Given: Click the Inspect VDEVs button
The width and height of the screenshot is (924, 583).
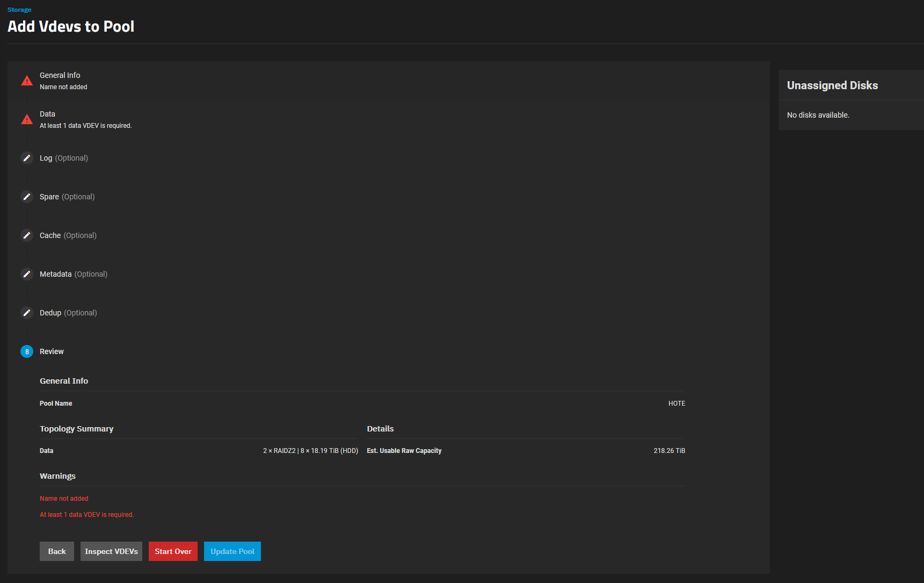Looking at the screenshot, I should (111, 551).
